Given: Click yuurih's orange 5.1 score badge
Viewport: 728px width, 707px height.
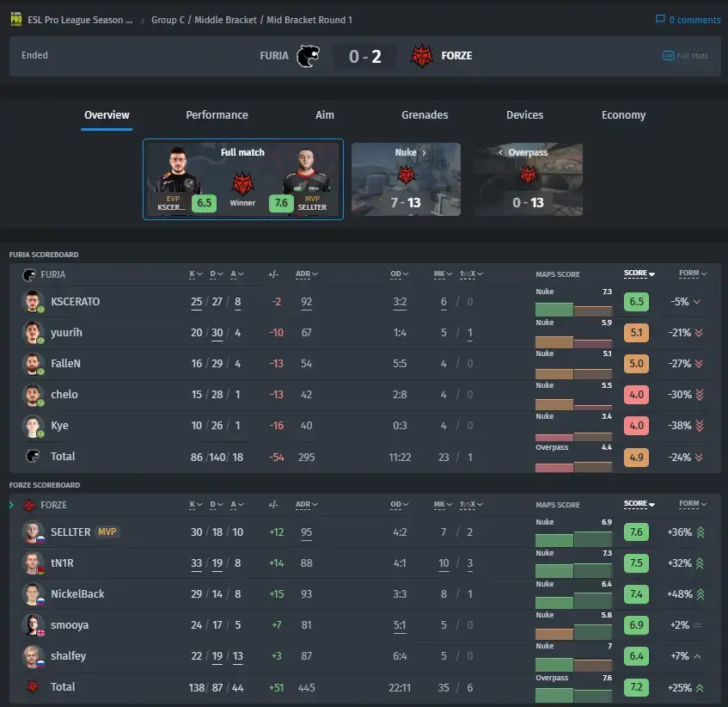Looking at the screenshot, I should pyautogui.click(x=636, y=333).
